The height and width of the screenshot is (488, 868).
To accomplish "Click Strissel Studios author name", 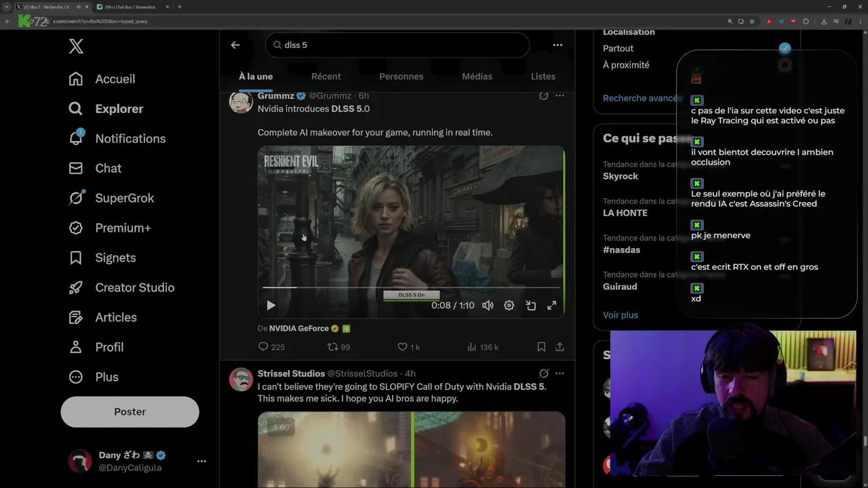I will [291, 373].
